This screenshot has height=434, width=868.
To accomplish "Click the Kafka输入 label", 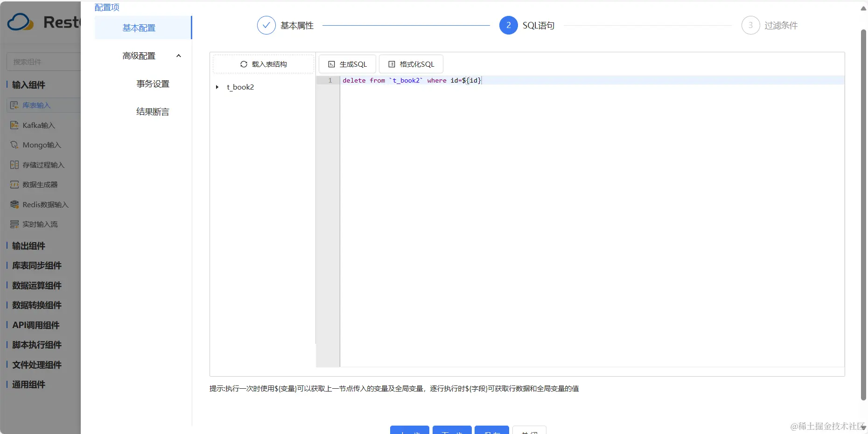I will [x=39, y=126].
